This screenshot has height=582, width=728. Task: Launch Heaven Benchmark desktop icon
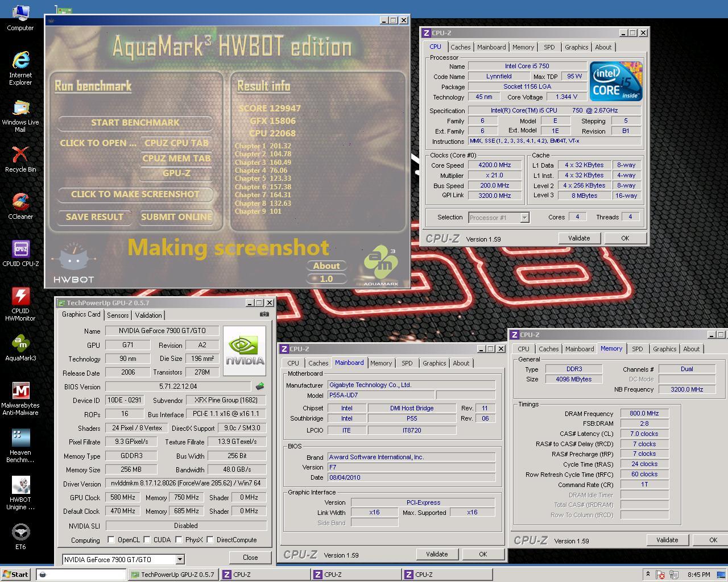[x=20, y=446]
